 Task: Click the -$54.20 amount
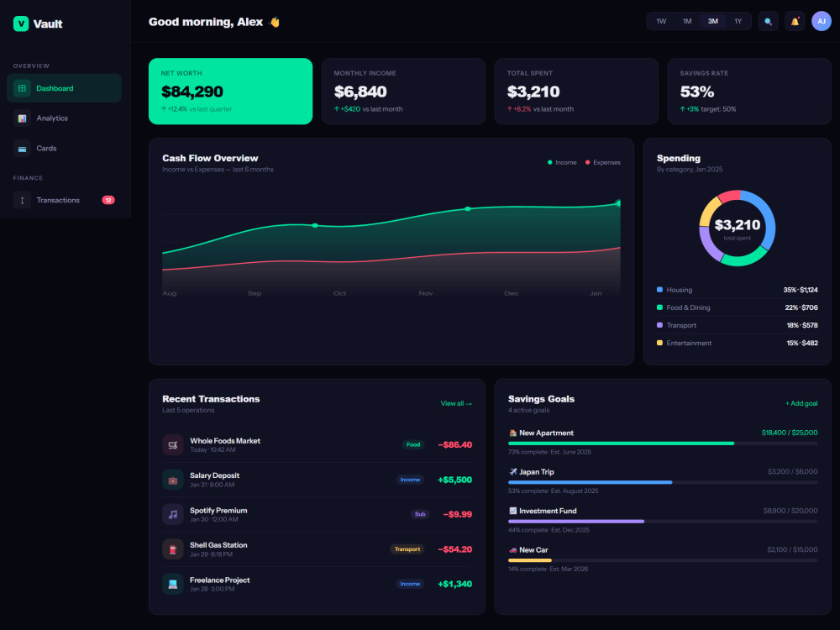[454, 549]
